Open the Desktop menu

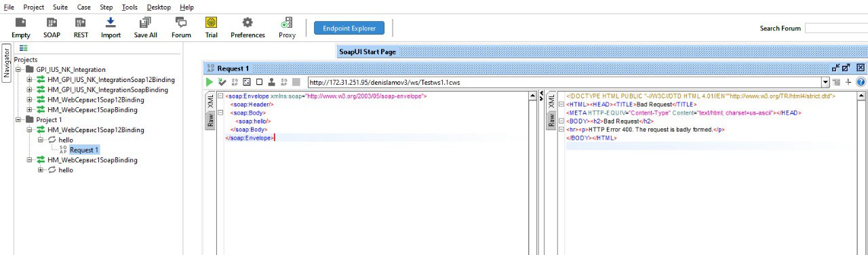click(x=159, y=7)
